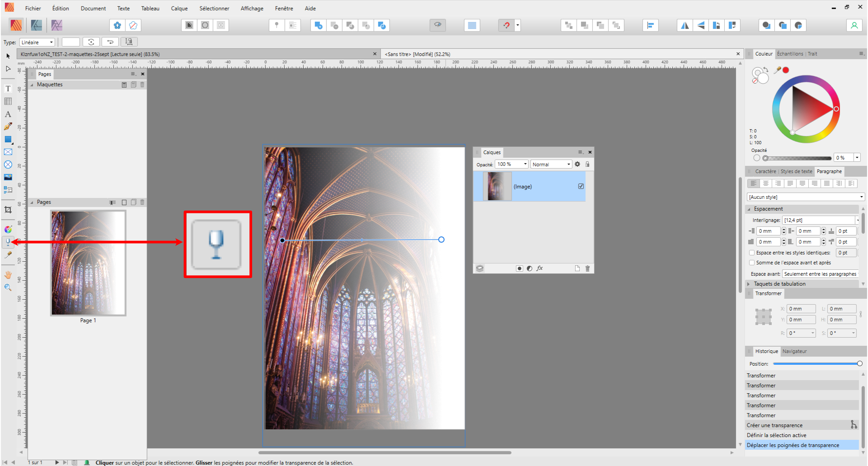Toggle baseline grid toolbar button
Image resolution: width=868 pixels, height=466 pixels.
(472, 25)
